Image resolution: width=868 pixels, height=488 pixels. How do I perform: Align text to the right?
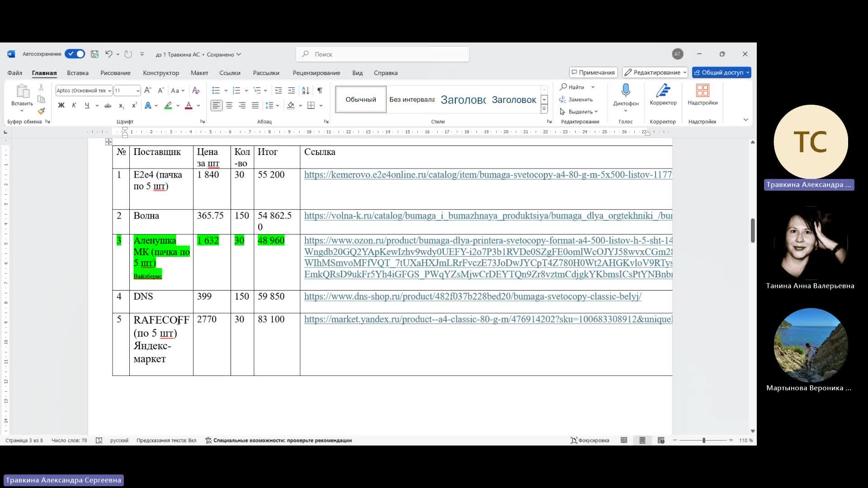click(242, 105)
